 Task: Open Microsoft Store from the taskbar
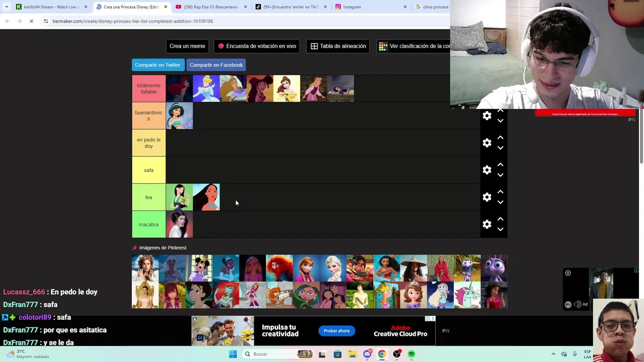click(x=337, y=354)
